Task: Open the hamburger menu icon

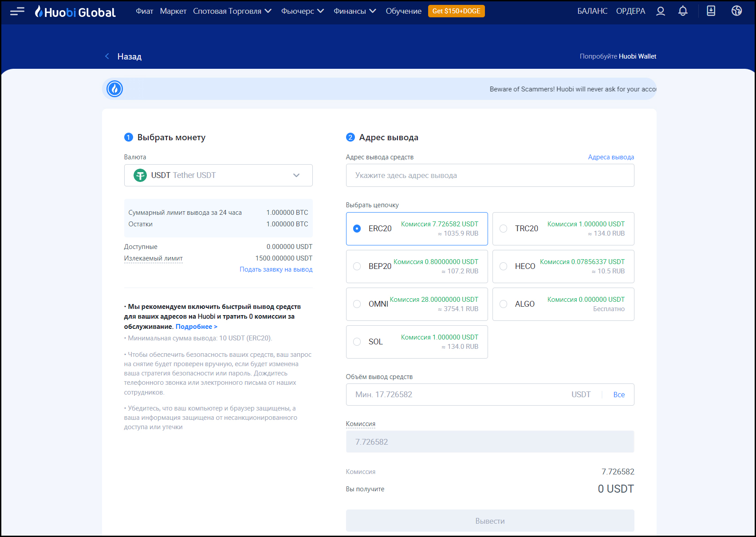Action: [17, 11]
